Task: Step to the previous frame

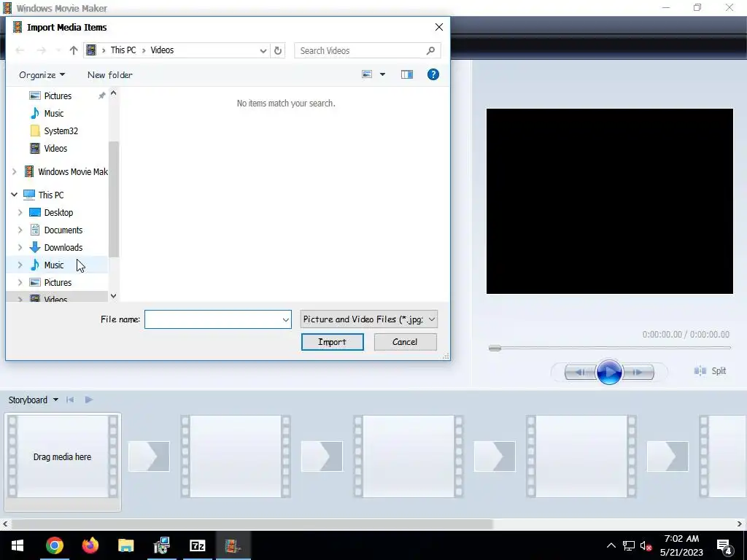Action: tap(580, 373)
